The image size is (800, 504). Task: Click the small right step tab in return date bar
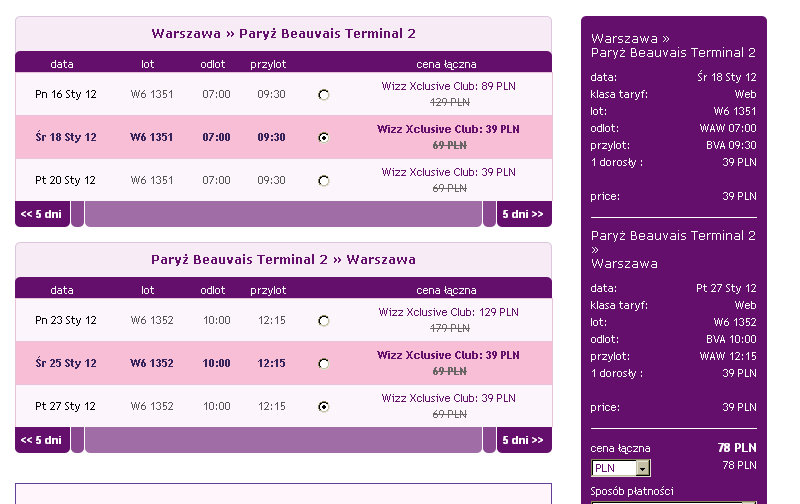tap(489, 440)
